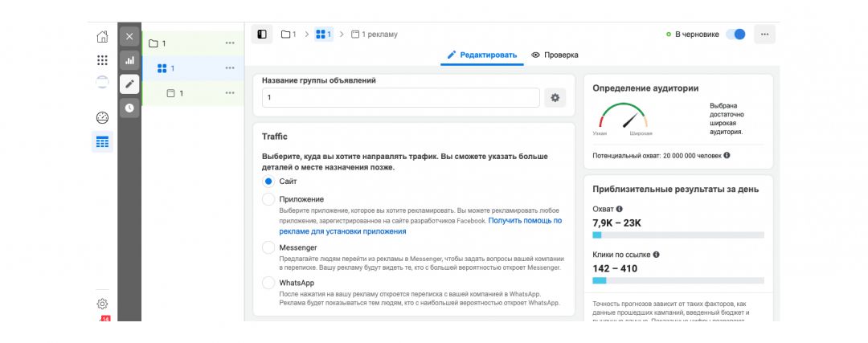Click the Ads Manager table icon
Image resolution: width=868 pixels, height=343 pixels.
click(102, 142)
